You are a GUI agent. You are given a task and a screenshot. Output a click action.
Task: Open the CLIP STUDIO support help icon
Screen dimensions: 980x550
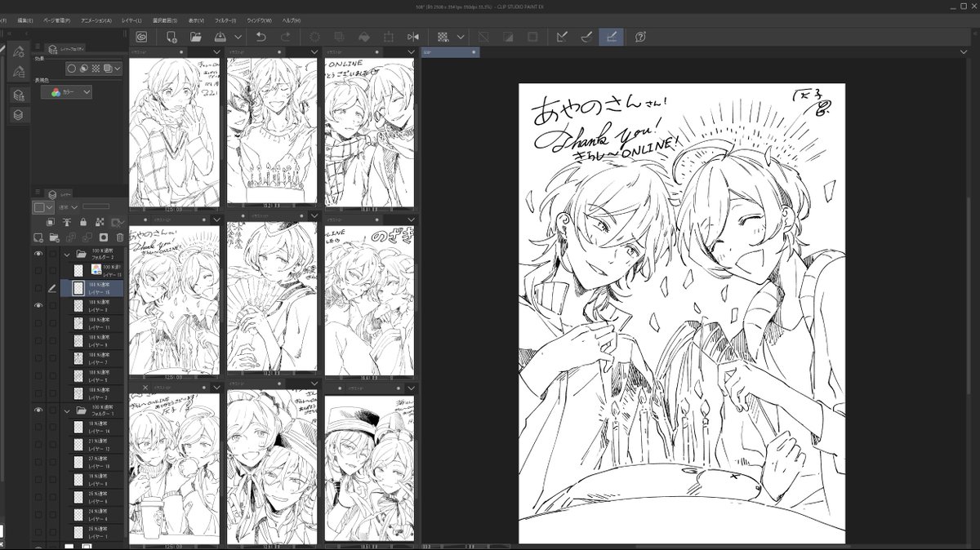pos(640,37)
